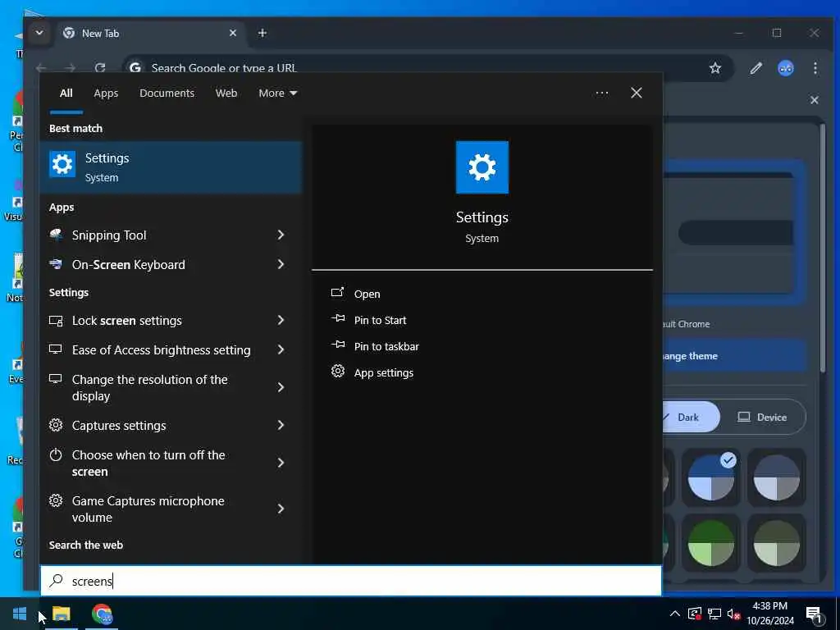Screen dimensions: 840x630
Task: Select the Dark mode option
Action: pyautogui.click(x=691, y=417)
